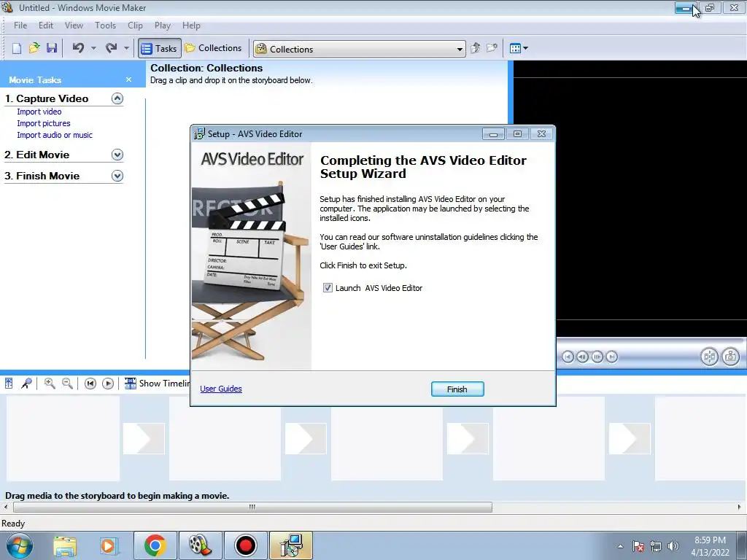Click the Up One Level icon
The image size is (747, 560).
[475, 48]
